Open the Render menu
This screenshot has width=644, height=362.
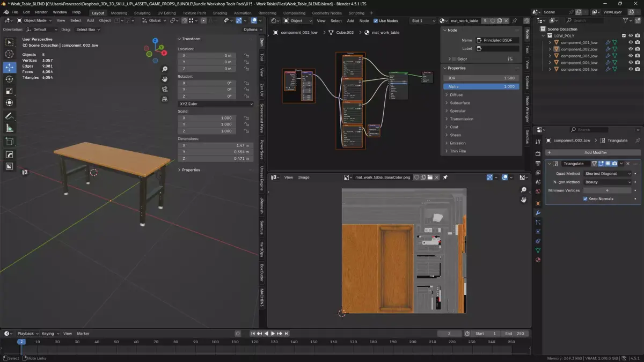pos(41,12)
